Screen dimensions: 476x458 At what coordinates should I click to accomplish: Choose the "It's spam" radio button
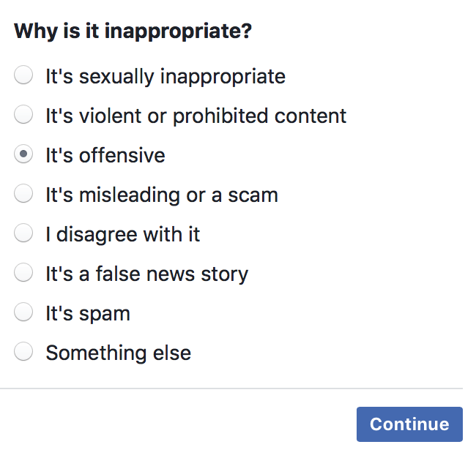click(x=24, y=312)
